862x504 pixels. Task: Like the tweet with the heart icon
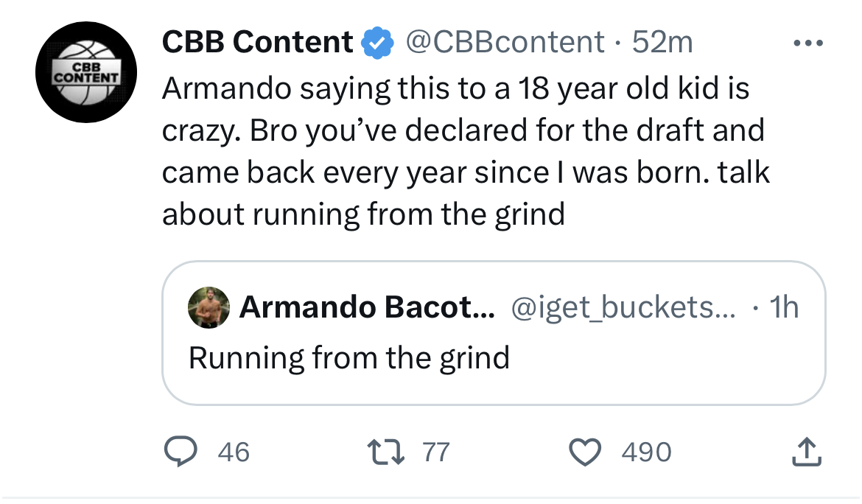(586, 452)
